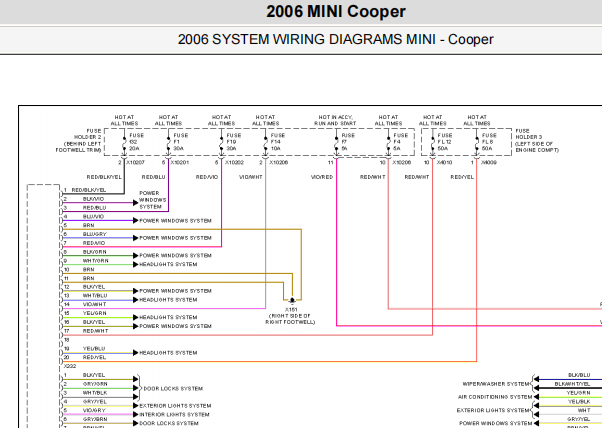Click the VIO/RED wire label
This screenshot has height=428, width=602.
point(322,177)
